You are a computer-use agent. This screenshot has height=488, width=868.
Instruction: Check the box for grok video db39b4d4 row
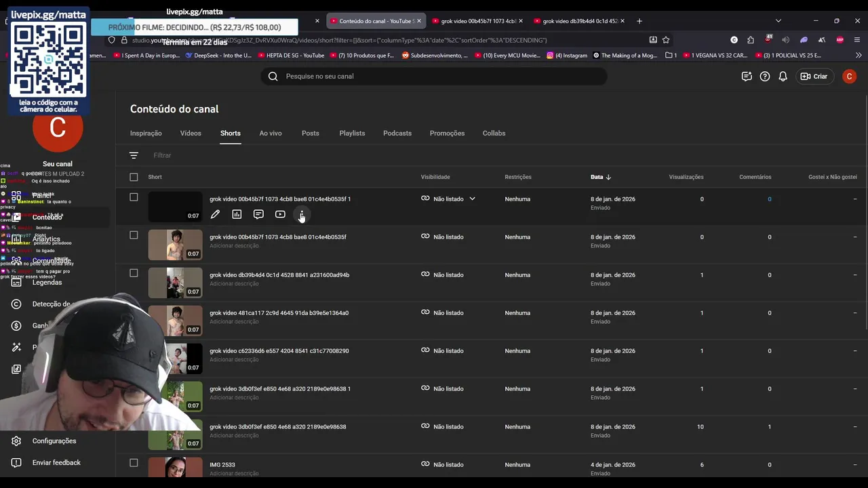click(x=134, y=273)
